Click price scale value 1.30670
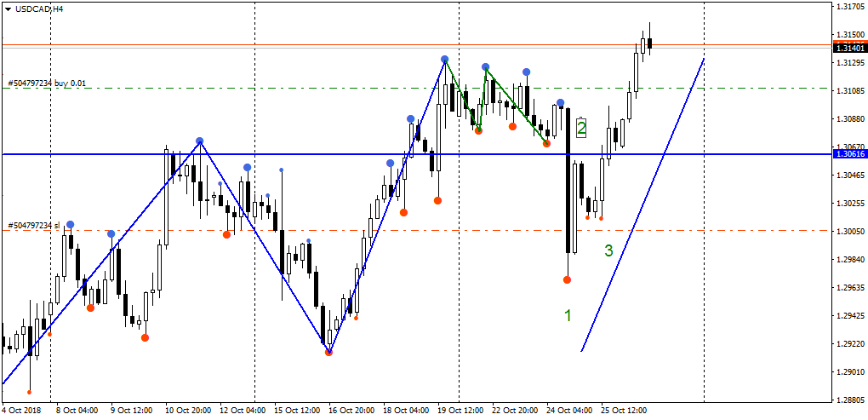This screenshot has width=868, height=420. [851, 147]
